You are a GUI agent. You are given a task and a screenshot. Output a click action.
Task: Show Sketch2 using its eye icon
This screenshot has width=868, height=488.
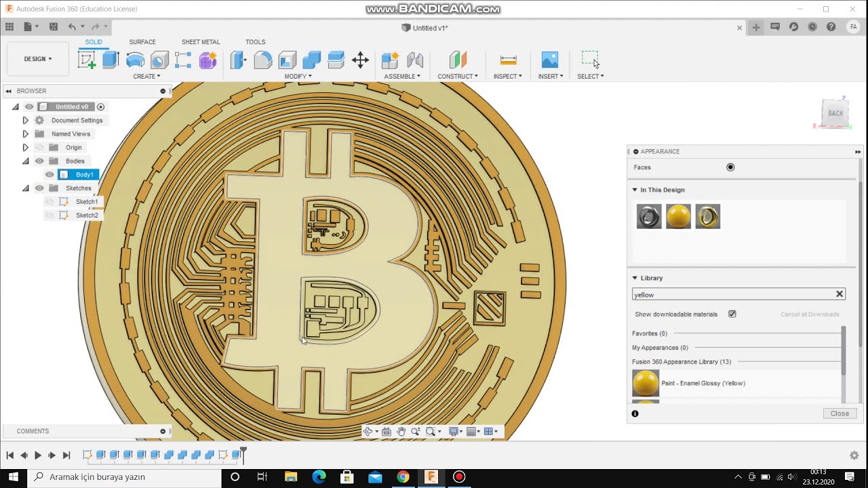pos(50,215)
